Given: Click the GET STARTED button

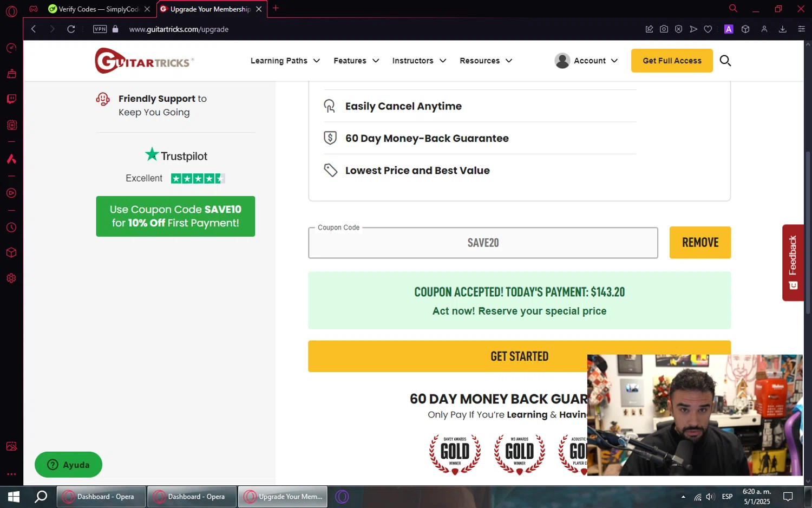Looking at the screenshot, I should click(x=519, y=356).
